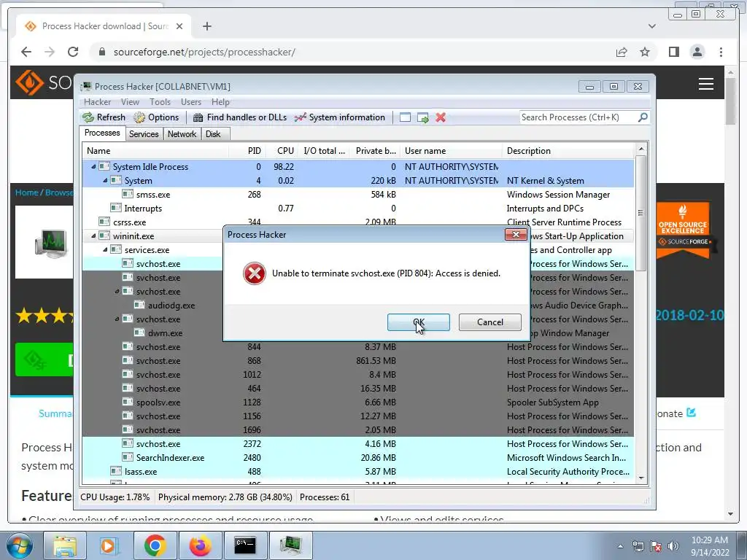747x560 pixels.
Task: Open the browser three-dot menu
Action: coord(721,52)
